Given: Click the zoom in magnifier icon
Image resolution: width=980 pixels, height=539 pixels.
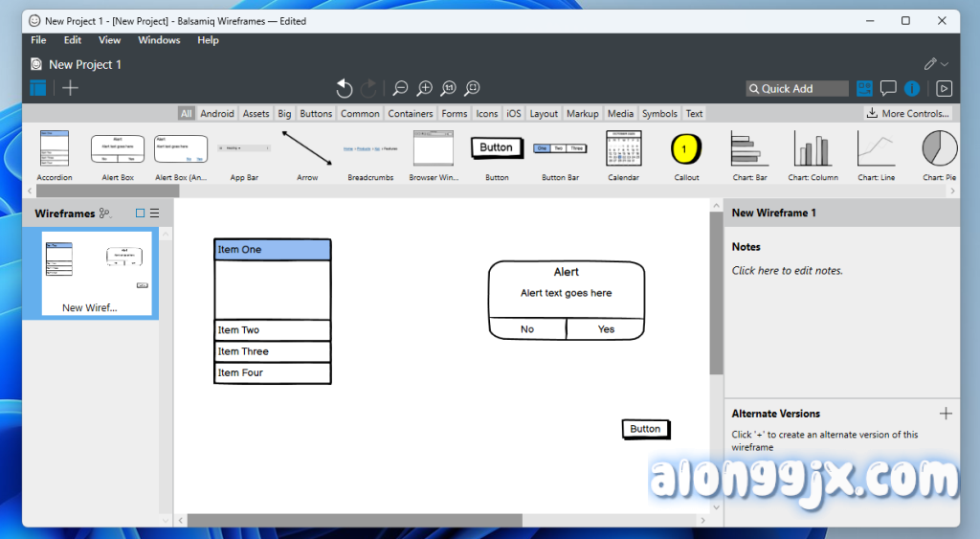Looking at the screenshot, I should click(x=424, y=88).
